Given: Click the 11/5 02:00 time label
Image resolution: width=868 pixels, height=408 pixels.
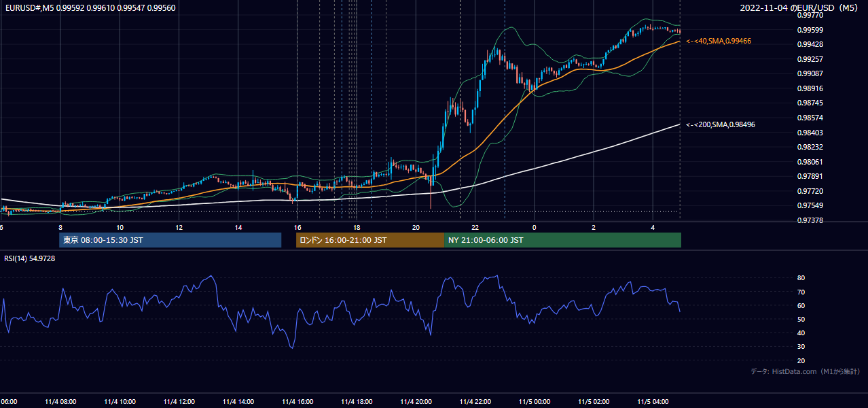Looking at the screenshot, I should (594, 401).
